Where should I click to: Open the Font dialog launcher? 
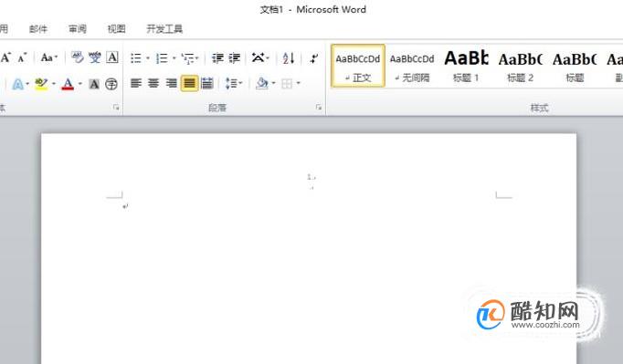pos(116,107)
